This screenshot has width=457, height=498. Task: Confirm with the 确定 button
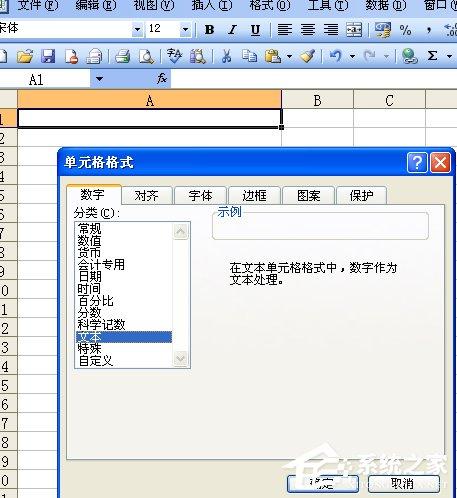[x=323, y=483]
